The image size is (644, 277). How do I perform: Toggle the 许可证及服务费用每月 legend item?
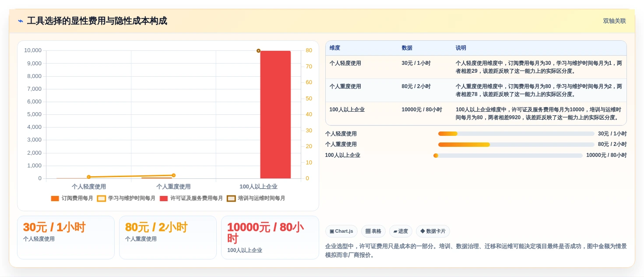coord(191,198)
